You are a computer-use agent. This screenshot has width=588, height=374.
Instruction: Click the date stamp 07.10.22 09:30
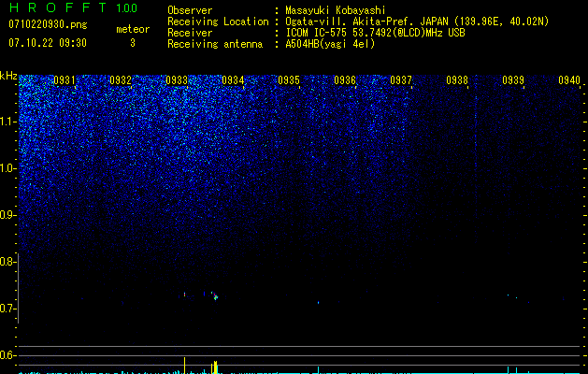(x=48, y=43)
